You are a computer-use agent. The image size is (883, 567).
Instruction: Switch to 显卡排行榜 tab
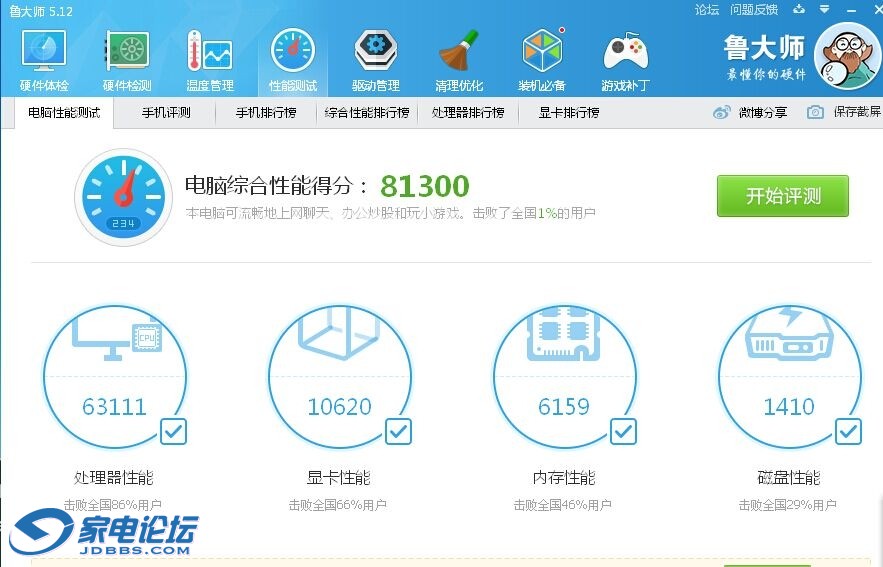[569, 113]
